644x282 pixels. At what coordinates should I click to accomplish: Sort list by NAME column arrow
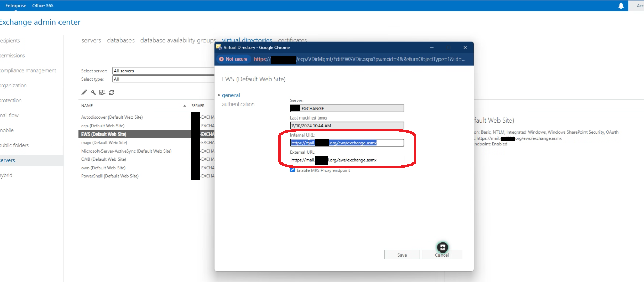[x=185, y=106]
